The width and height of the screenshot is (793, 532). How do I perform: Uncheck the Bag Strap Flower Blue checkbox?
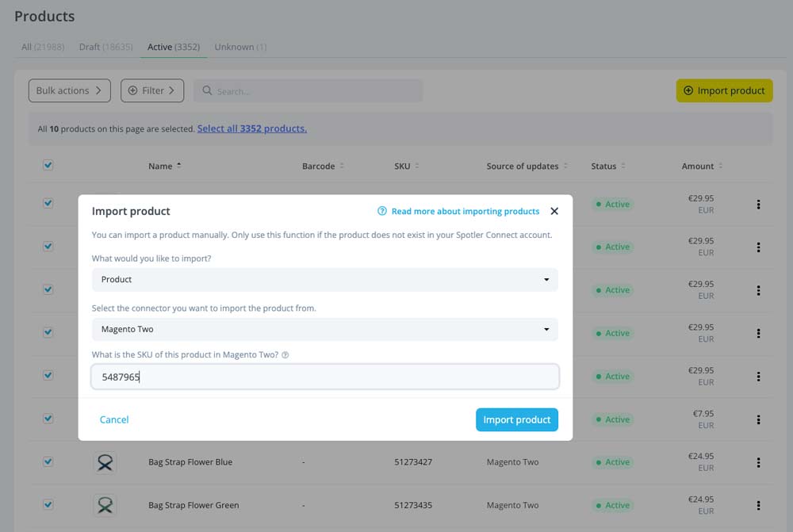coord(48,461)
